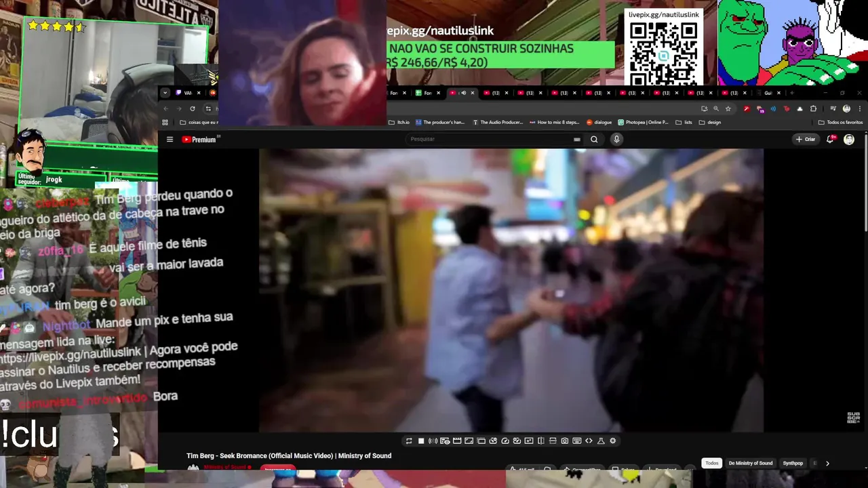Open The Audio Producer... bookmark
Image resolution: width=868 pixels, height=488 pixels.
498,123
